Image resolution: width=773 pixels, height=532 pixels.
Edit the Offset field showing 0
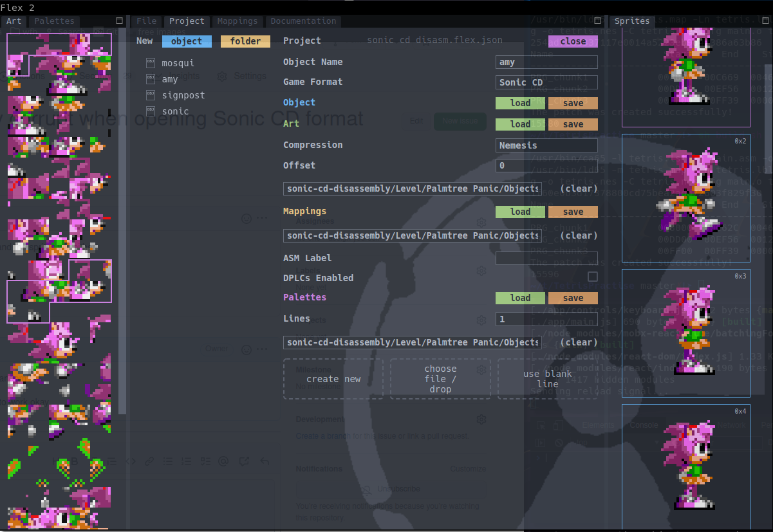tap(546, 166)
